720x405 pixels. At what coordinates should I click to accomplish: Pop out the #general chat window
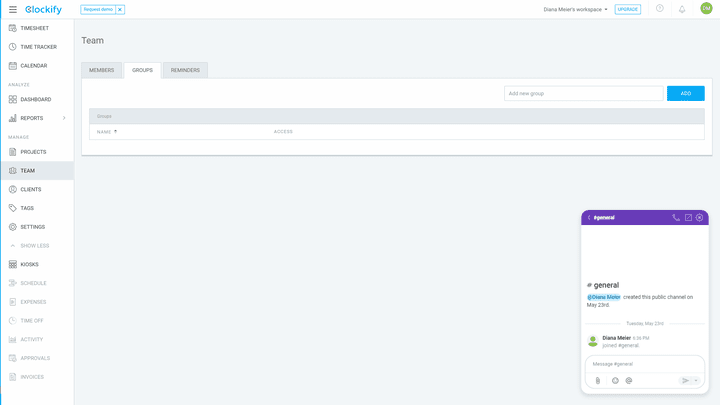[x=688, y=218]
